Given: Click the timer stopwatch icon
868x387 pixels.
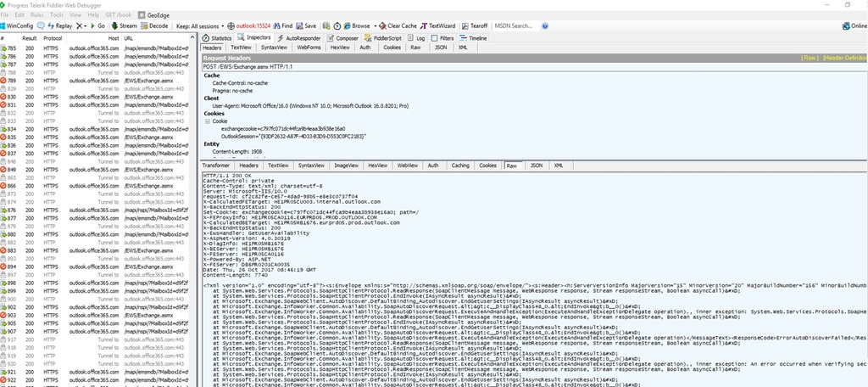Looking at the screenshot, I should point(337,26).
